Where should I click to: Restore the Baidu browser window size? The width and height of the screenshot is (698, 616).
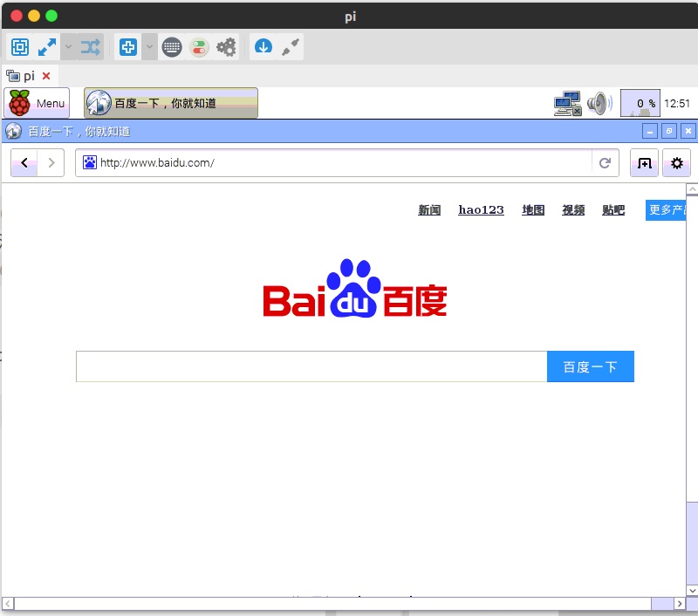point(669,131)
